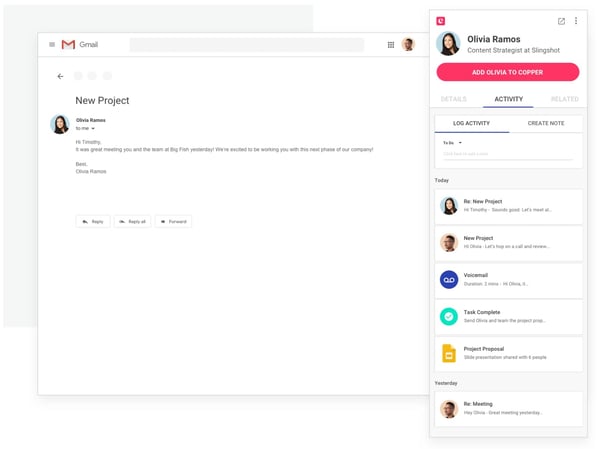Open the Google apps grid
Screen dimensions: 600x449
pyautogui.click(x=391, y=45)
